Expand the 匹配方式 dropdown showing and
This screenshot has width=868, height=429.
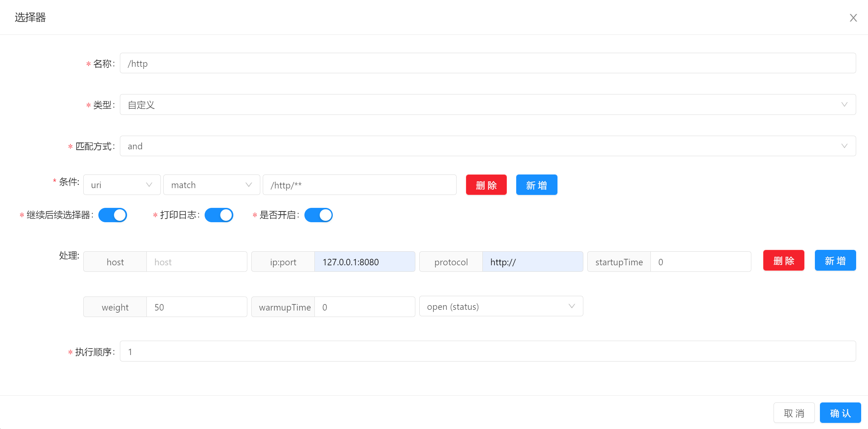487,146
